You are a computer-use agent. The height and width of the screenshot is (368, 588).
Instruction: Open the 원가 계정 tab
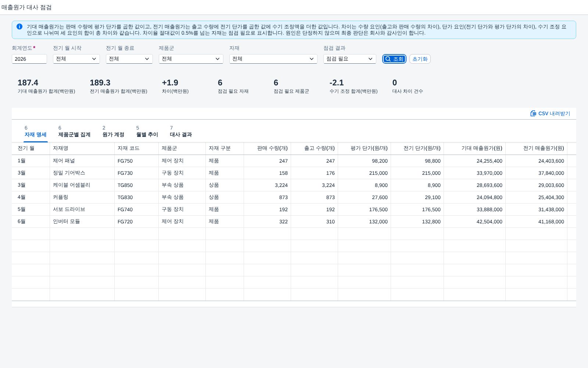pos(113,132)
